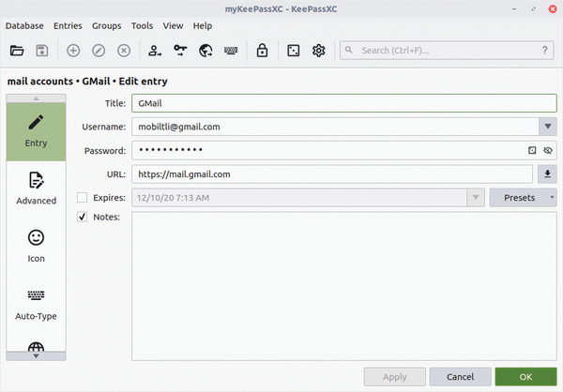Expand the Username dropdown arrow
The image size is (563, 392).
(x=548, y=127)
